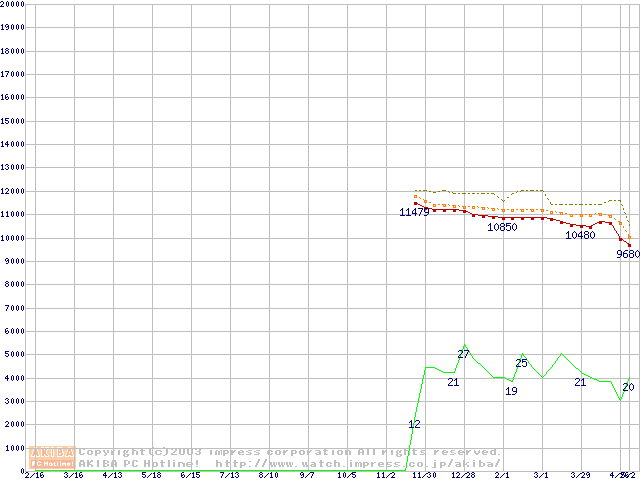Click the 11/30 date on x-axis

[424, 475]
